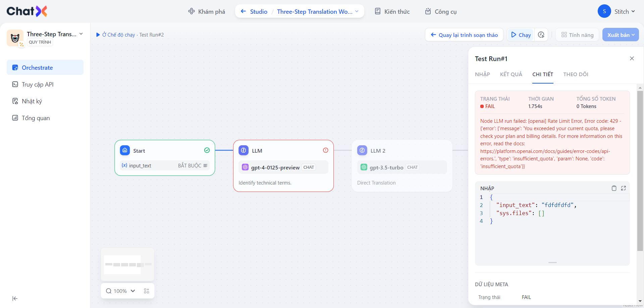Screen dimensions: 644x308
Task: Open the THEO DÕI tab
Action: coord(576,74)
